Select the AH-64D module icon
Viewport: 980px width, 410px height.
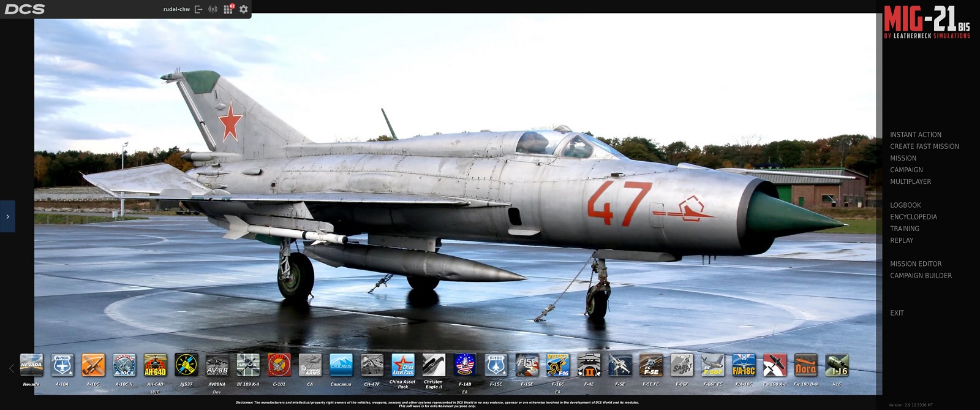(x=155, y=365)
